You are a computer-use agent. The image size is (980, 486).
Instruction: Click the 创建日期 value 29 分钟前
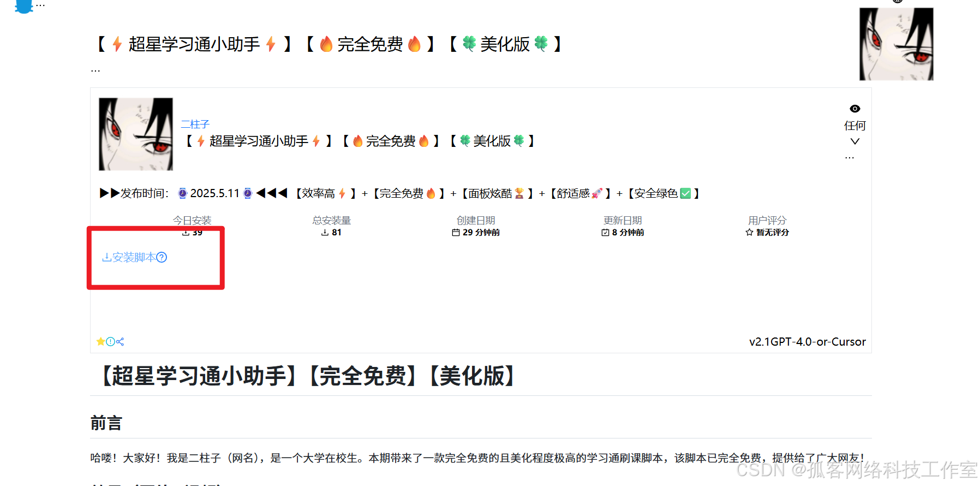click(x=481, y=233)
